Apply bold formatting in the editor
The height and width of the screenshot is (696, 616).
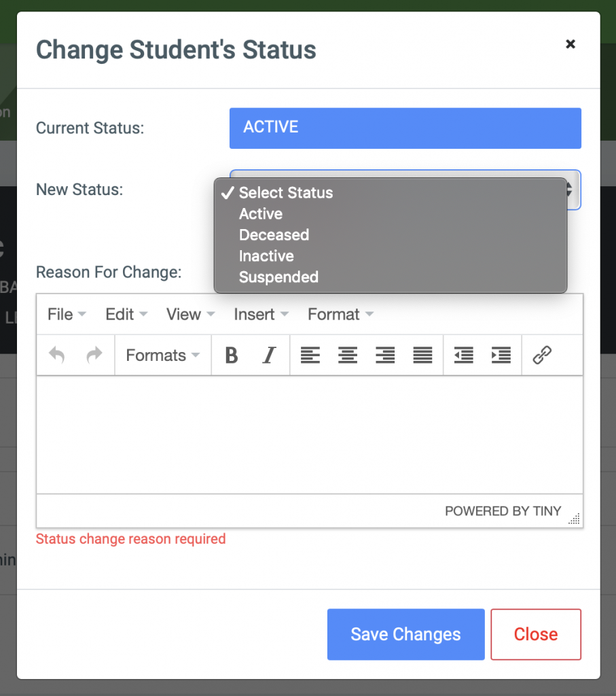pyautogui.click(x=231, y=355)
